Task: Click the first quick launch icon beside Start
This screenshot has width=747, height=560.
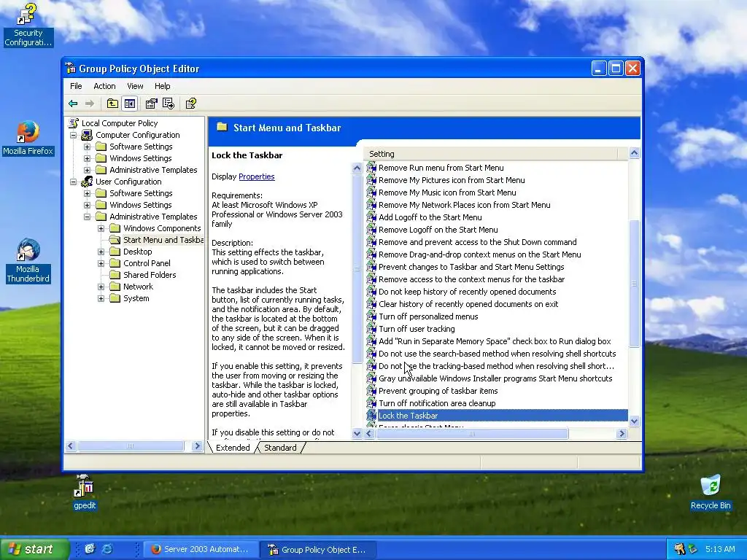Action: (x=90, y=549)
